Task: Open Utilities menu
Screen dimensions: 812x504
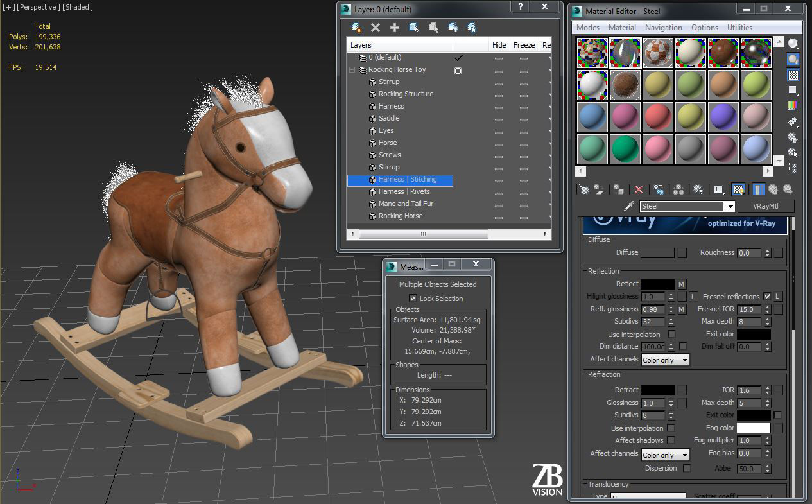Action: (x=739, y=28)
